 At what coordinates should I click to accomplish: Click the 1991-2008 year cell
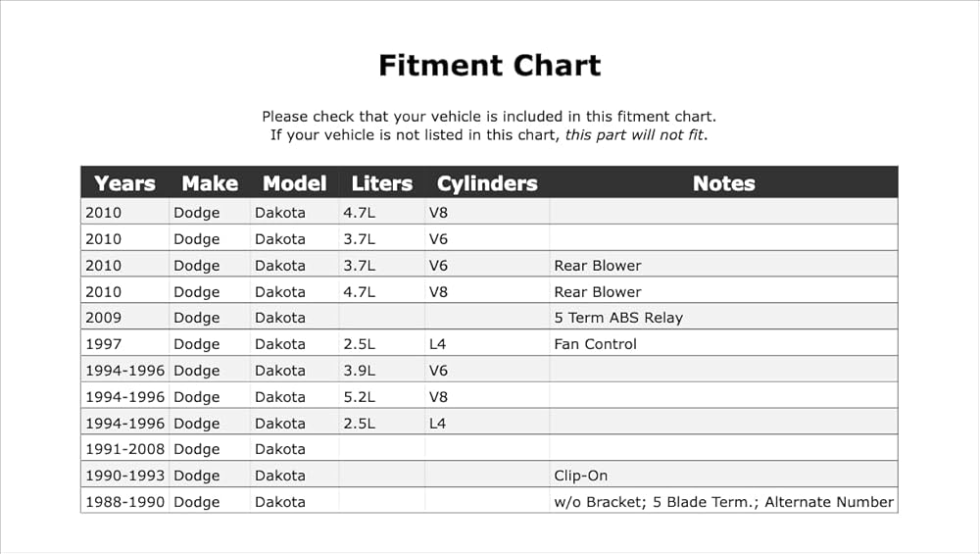[125, 449]
